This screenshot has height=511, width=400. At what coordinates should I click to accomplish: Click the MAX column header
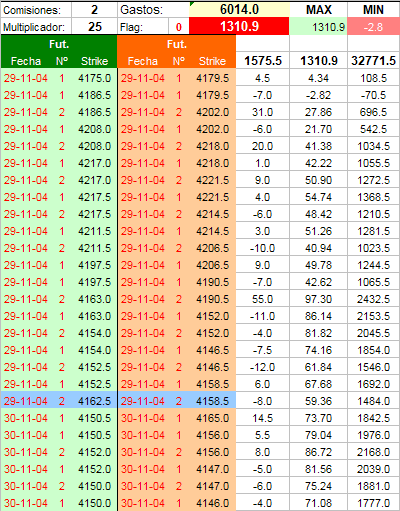point(318,10)
